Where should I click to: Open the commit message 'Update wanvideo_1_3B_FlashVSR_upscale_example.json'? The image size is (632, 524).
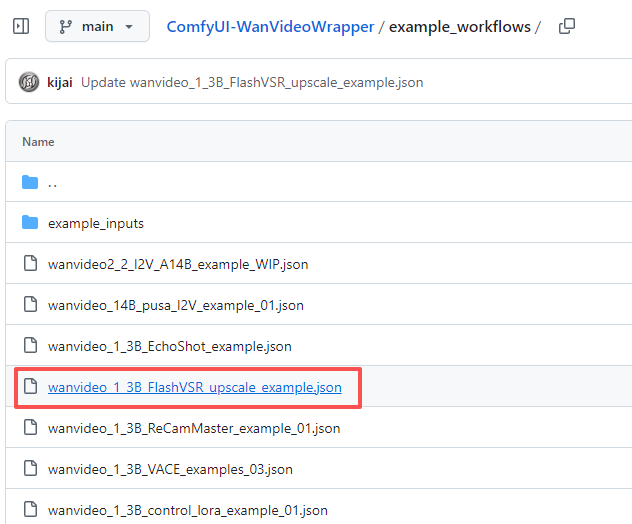tap(252, 82)
